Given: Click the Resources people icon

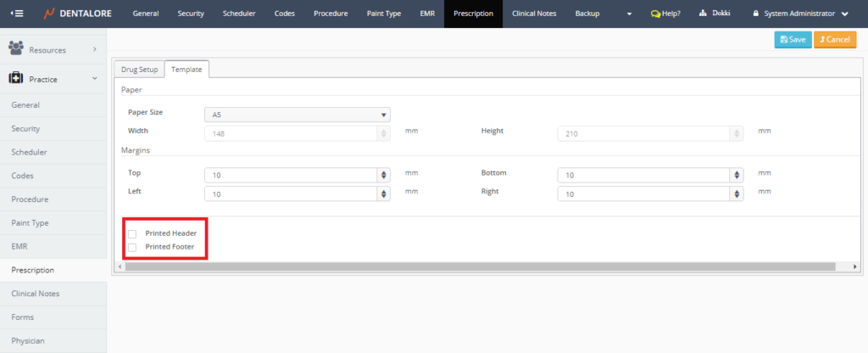Looking at the screenshot, I should (15, 49).
